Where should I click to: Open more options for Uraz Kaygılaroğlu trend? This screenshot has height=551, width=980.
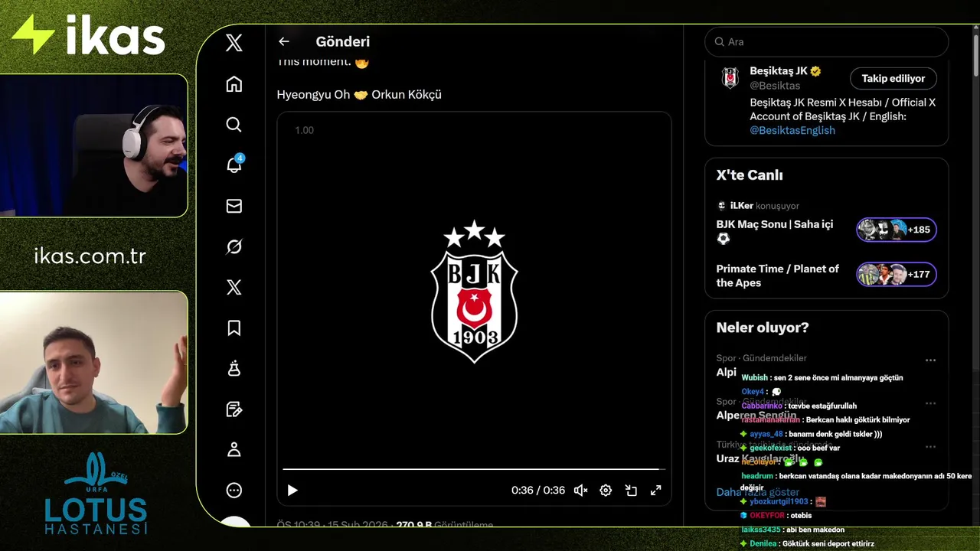[930, 447]
